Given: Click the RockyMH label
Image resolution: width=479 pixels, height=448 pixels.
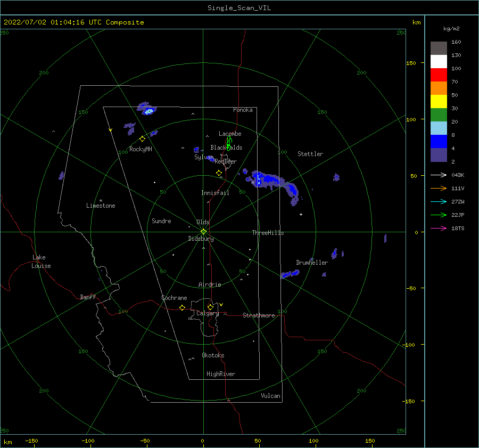Looking at the screenshot, I should tap(141, 149).
